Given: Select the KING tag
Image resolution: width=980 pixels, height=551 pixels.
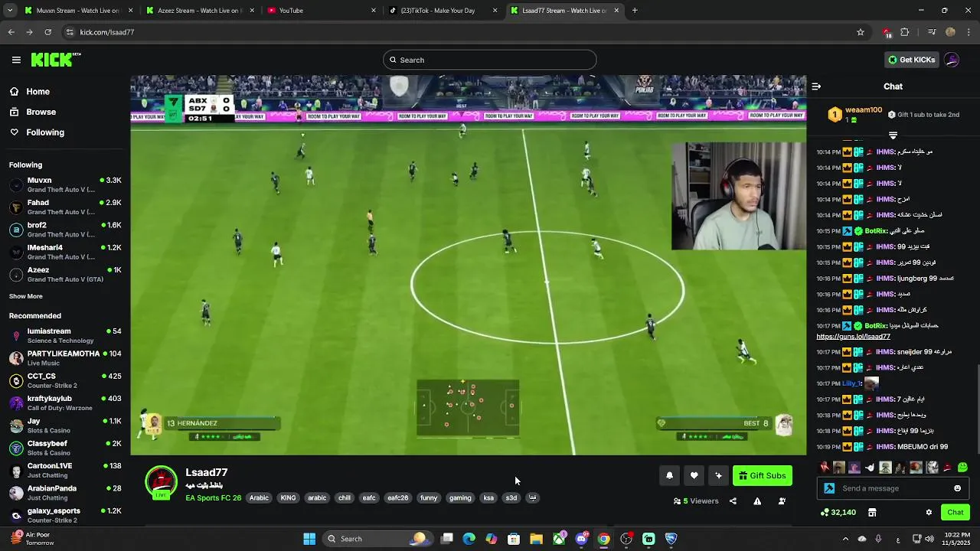Looking at the screenshot, I should [288, 498].
